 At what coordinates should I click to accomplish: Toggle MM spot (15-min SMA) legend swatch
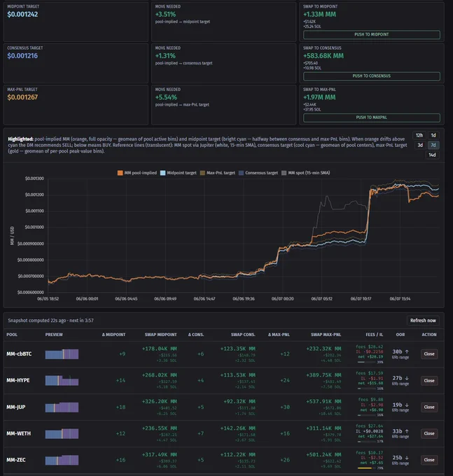284,173
